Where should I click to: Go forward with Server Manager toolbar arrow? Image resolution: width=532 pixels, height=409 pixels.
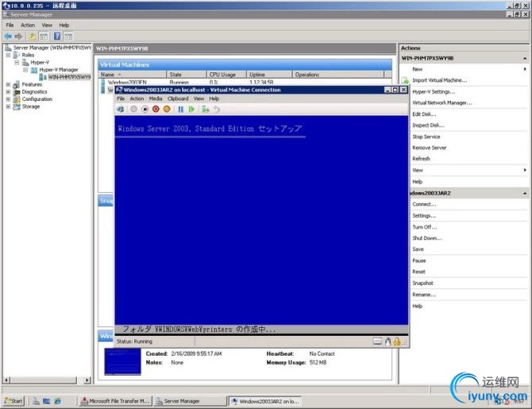(x=19, y=37)
